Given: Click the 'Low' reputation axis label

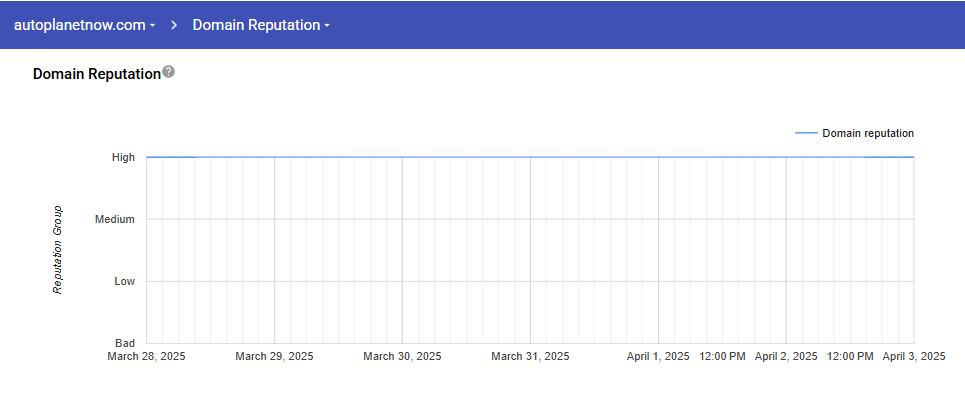Looking at the screenshot, I should pos(124,281).
